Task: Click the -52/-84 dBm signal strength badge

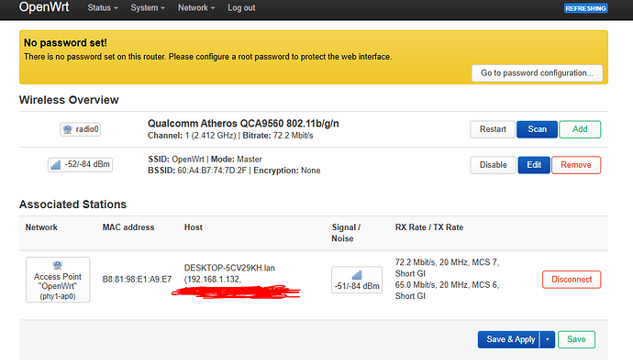Action: [80, 165]
